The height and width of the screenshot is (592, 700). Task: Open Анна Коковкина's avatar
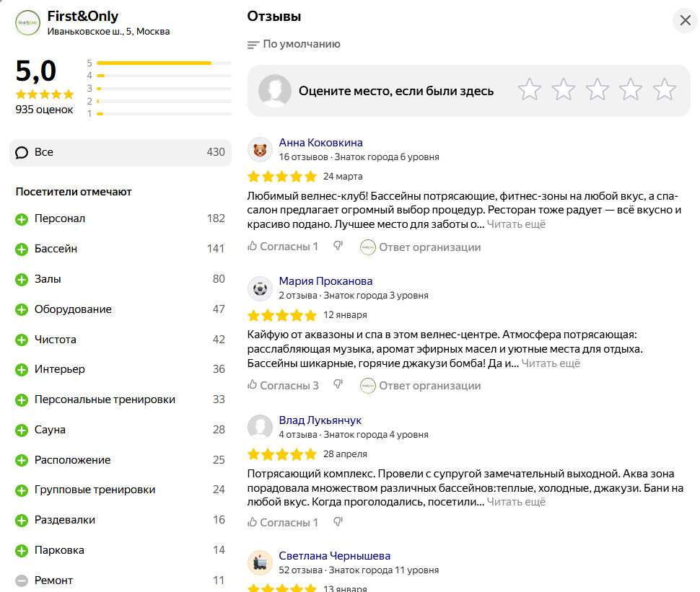(260, 149)
